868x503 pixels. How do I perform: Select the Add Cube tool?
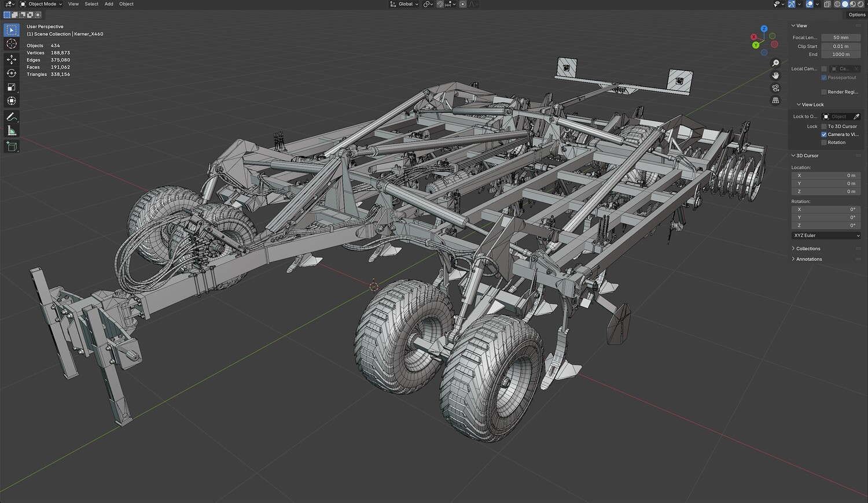tap(12, 147)
